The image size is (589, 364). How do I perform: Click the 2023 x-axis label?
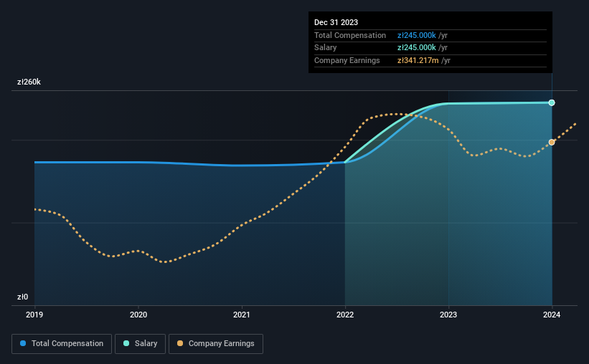[448, 315]
